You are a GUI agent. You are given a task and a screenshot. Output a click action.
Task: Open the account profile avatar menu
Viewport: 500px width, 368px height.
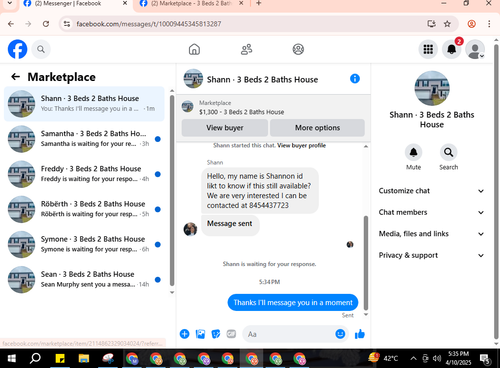tap(475, 49)
